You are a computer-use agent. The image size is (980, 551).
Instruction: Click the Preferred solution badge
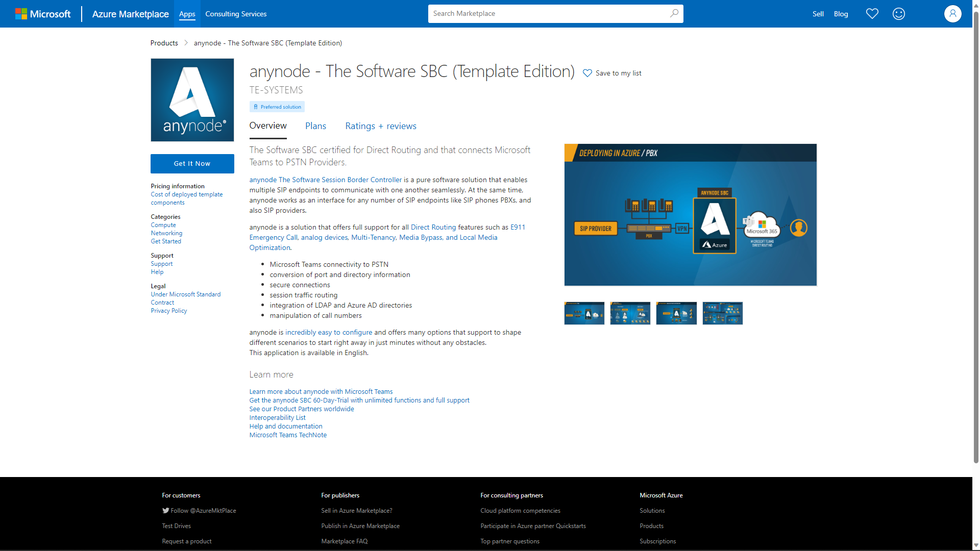277,107
